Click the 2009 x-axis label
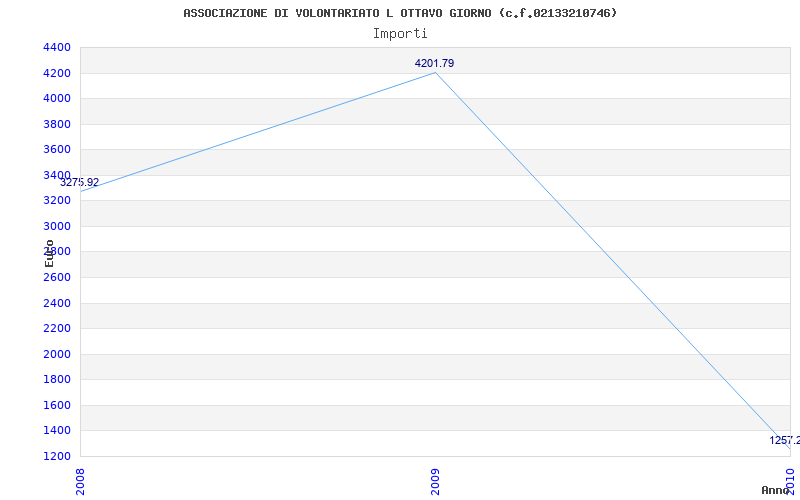The width and height of the screenshot is (800, 500). click(435, 482)
